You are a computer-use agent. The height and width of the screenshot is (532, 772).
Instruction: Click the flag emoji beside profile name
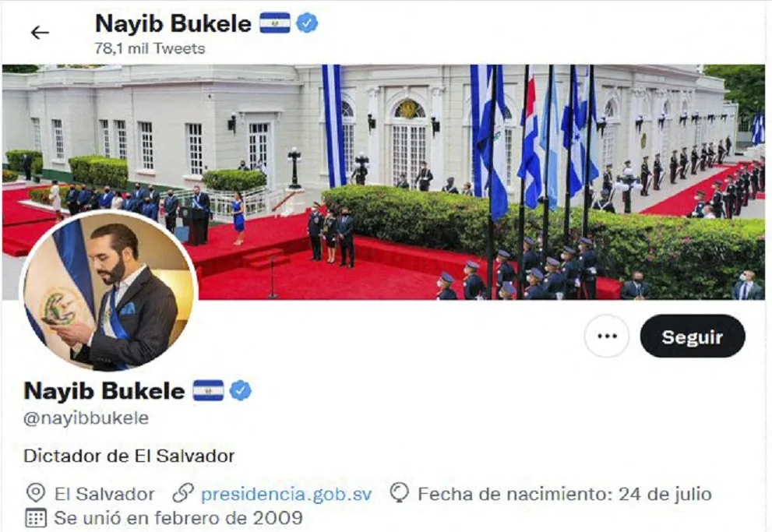(x=208, y=391)
